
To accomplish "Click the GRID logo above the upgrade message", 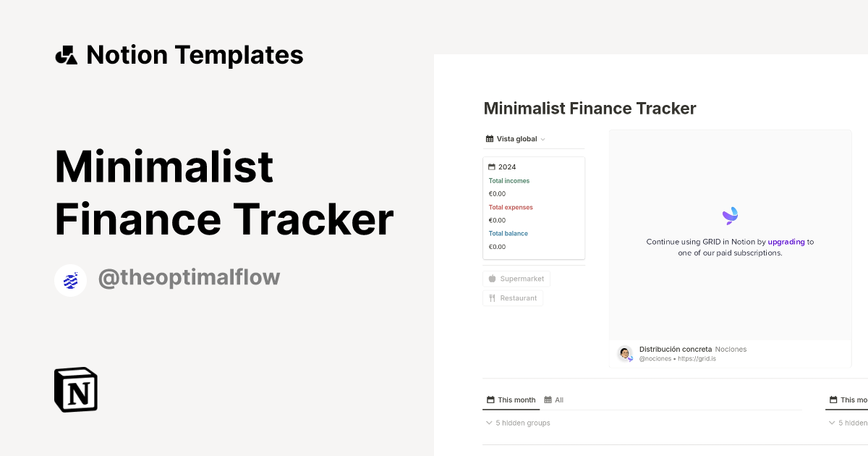I will click(730, 215).
